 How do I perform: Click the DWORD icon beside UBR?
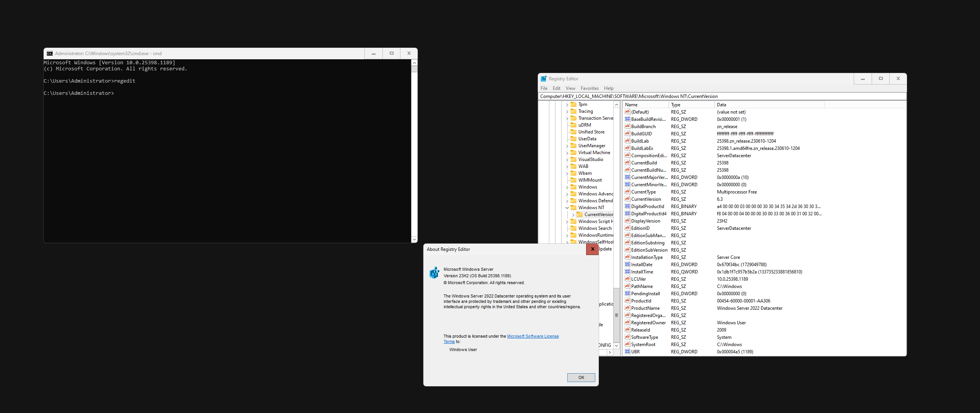[x=627, y=351]
